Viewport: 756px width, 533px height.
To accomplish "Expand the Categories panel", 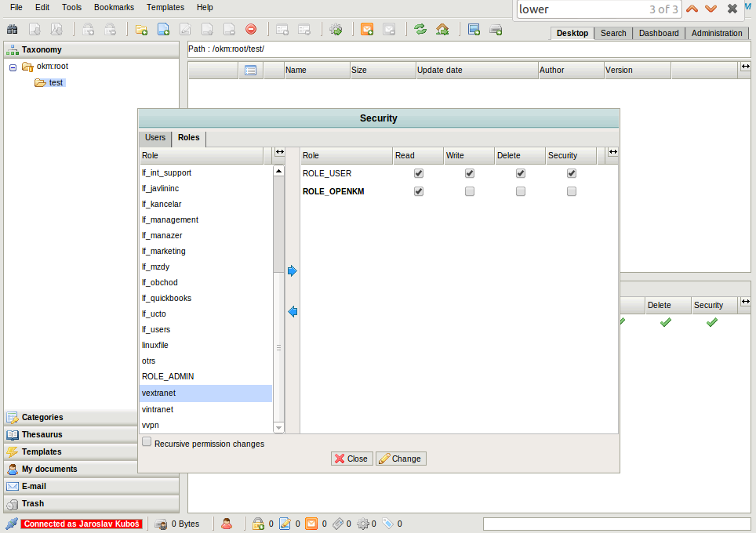I will 42,417.
